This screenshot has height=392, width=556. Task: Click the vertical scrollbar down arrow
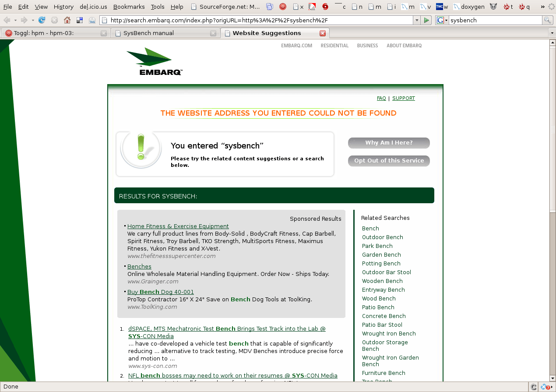click(x=552, y=378)
